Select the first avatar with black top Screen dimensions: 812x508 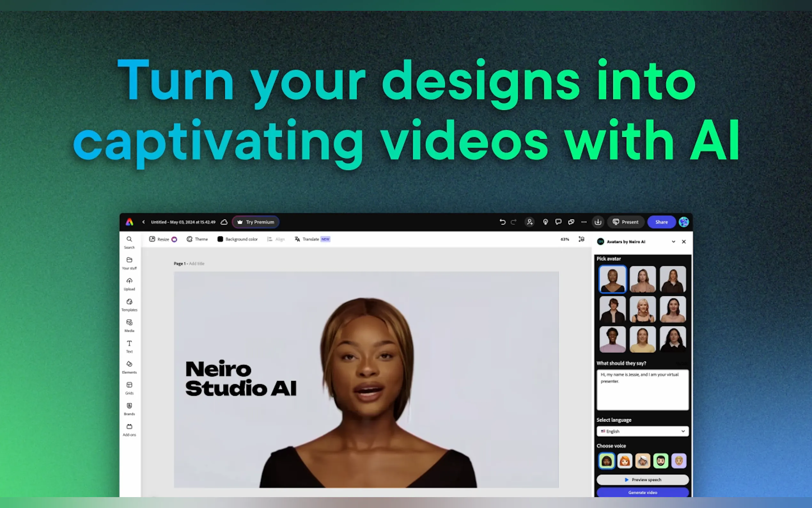[612, 279]
